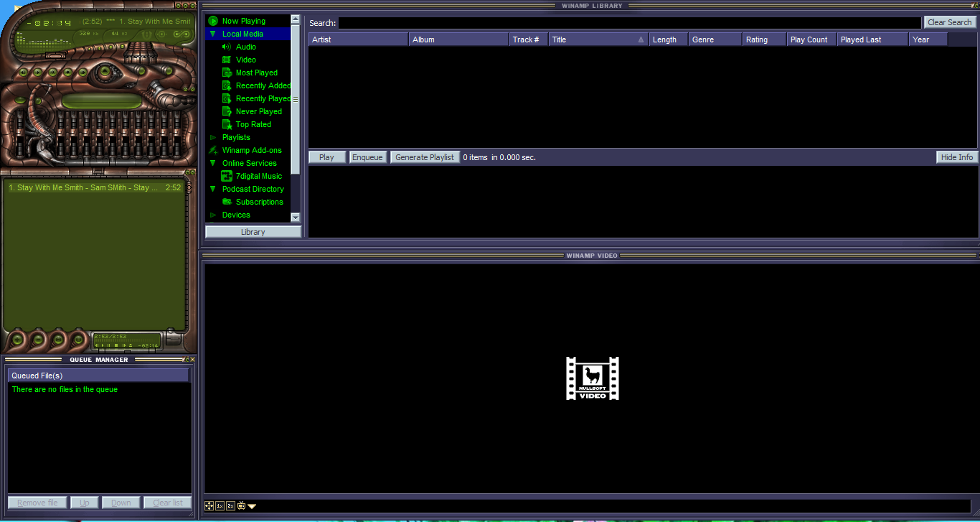Click the scrolling song title ticker
Image resolution: width=980 pixels, height=522 pixels.
pyautogui.click(x=135, y=22)
